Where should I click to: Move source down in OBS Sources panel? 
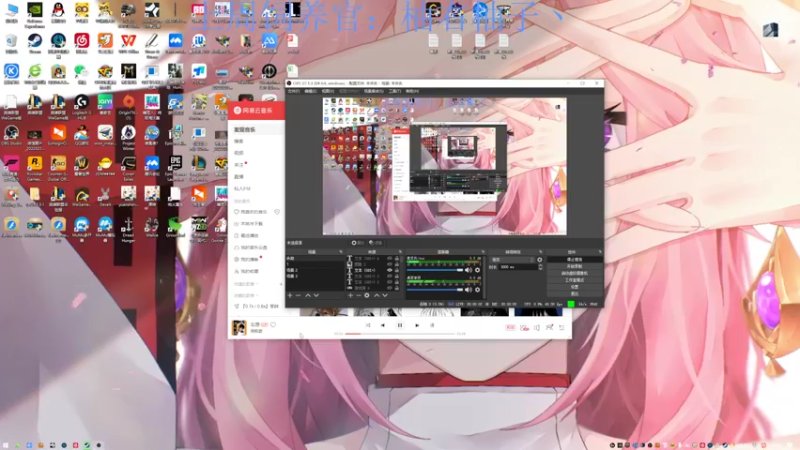385,295
